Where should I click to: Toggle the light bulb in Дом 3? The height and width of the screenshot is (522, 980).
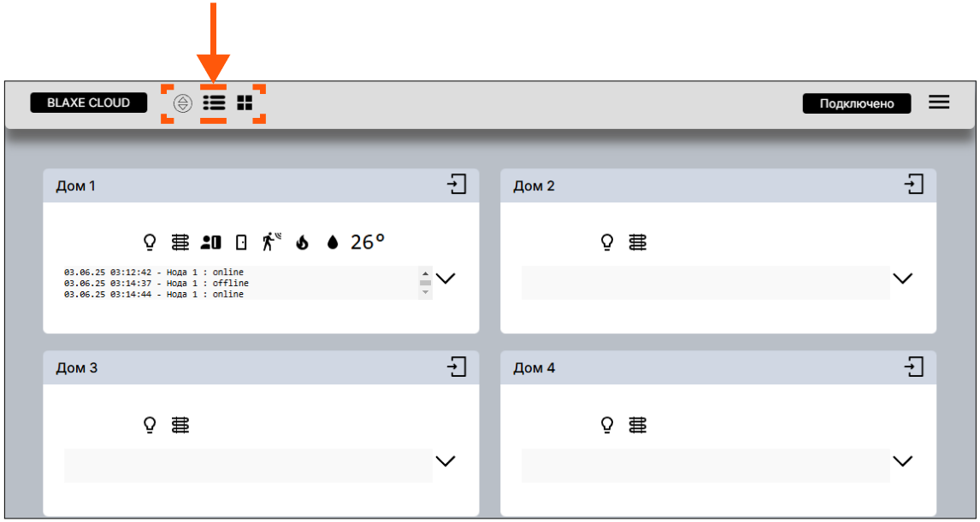150,425
